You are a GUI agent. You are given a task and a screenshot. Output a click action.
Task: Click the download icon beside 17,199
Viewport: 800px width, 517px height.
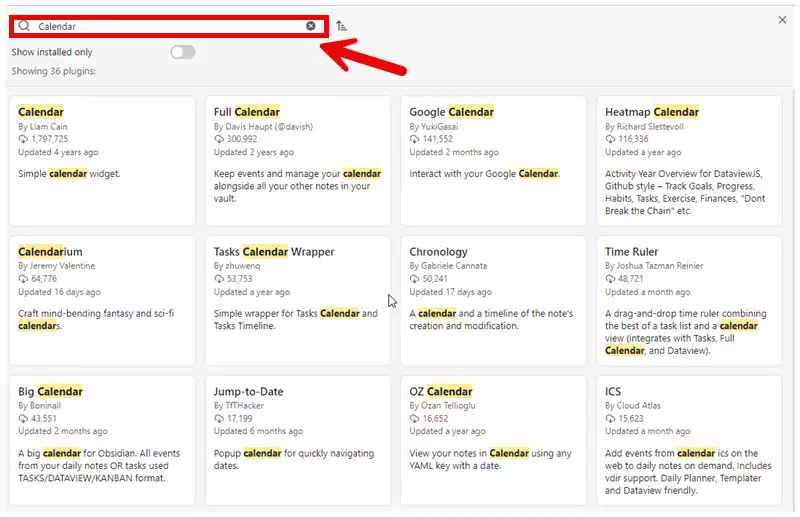pos(218,418)
